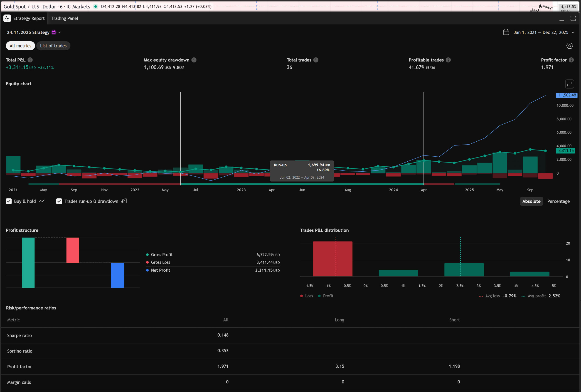
Task: Click the green Gross Profit bar
Action: pyautogui.click(x=28, y=262)
